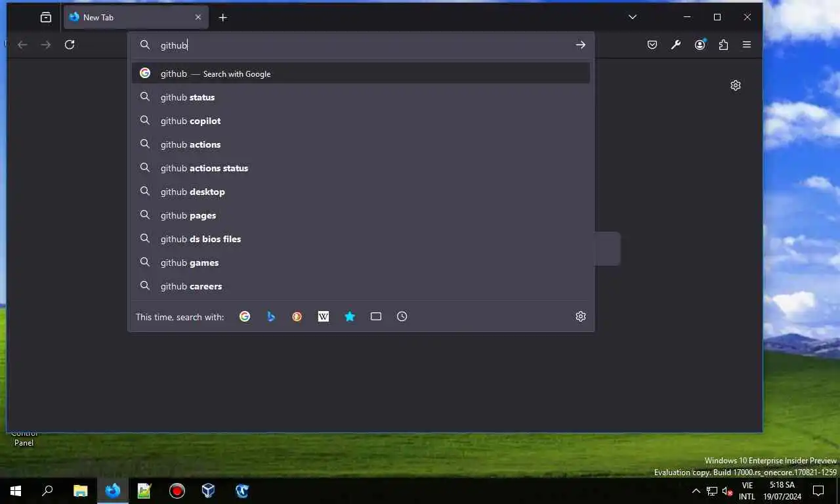Search with Google one-off icon
This screenshot has width=840, height=504.
pos(245,316)
